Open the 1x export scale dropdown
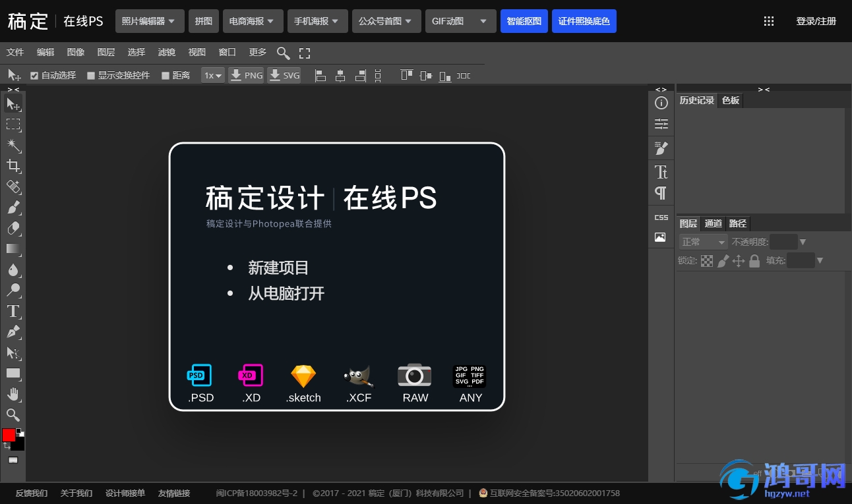 (213, 76)
